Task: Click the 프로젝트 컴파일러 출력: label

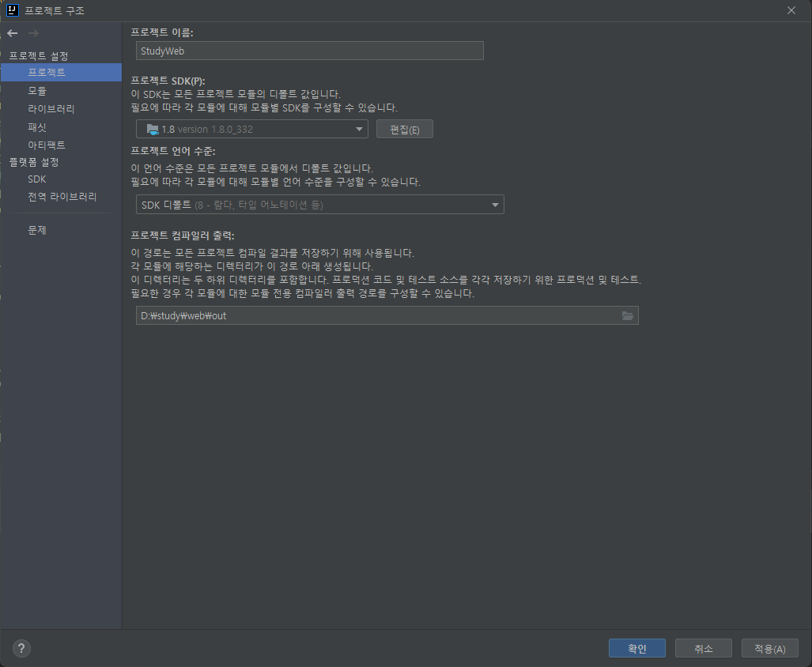Action: (x=183, y=236)
